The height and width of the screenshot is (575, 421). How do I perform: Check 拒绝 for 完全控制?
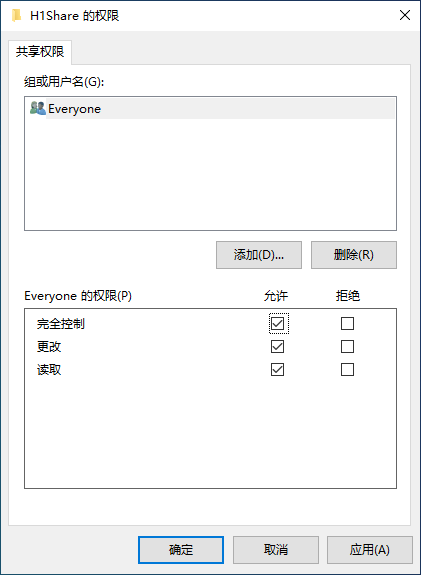pyautogui.click(x=347, y=323)
